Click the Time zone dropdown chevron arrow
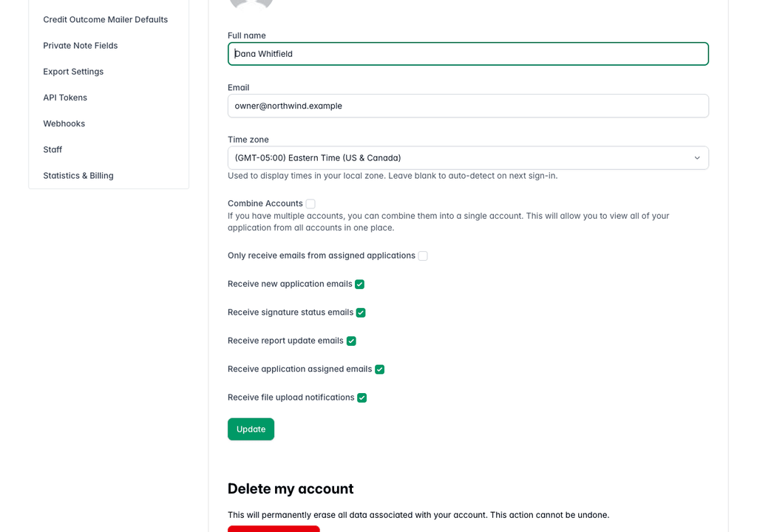 [696, 158]
